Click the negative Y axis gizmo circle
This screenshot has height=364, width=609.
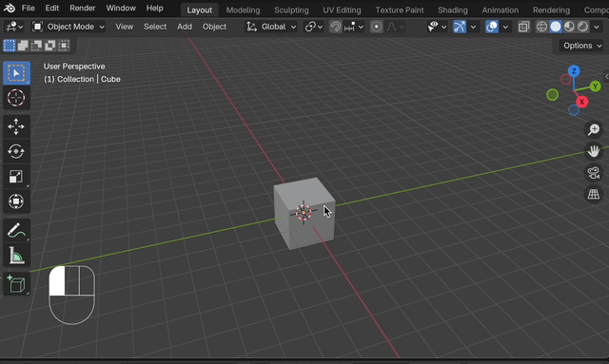[552, 95]
